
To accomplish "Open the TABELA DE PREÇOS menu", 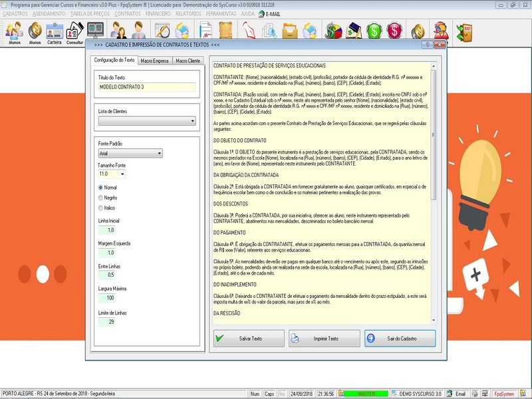I will click(90, 14).
